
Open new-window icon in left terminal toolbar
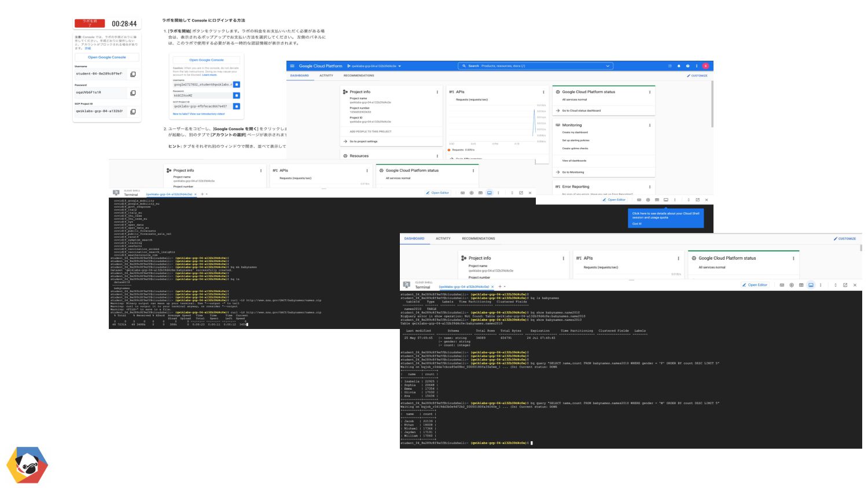point(521,193)
